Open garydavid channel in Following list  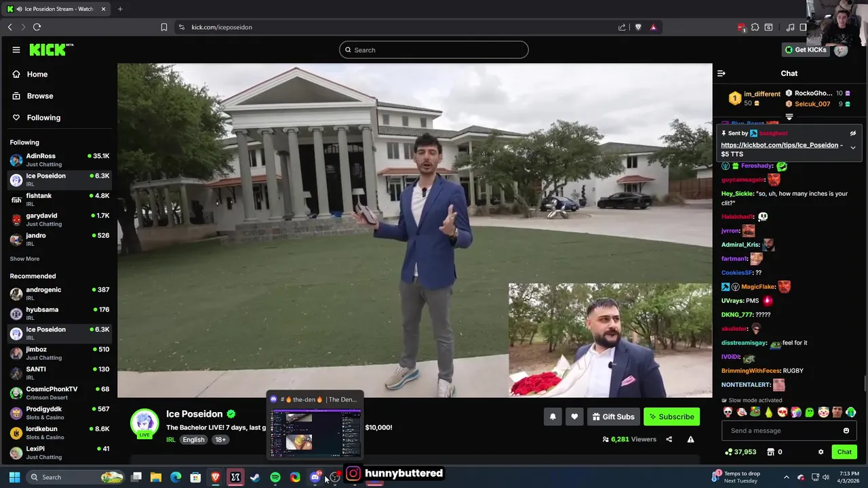(59, 219)
